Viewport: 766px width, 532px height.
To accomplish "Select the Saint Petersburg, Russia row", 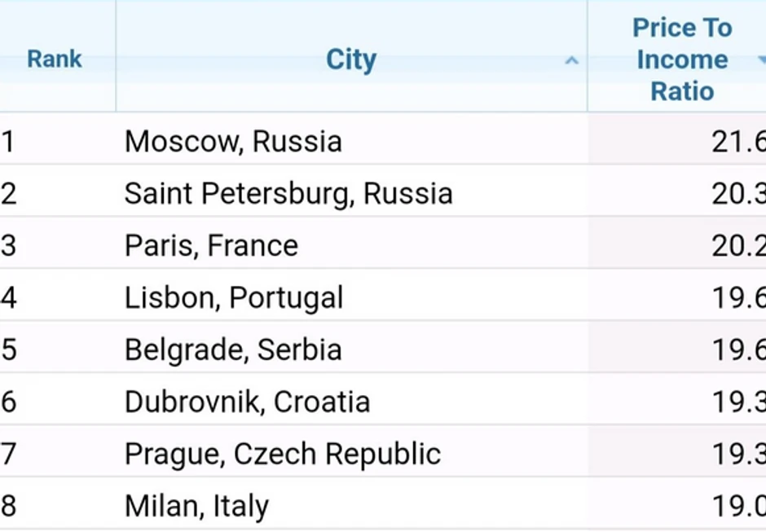I will click(x=288, y=194).
